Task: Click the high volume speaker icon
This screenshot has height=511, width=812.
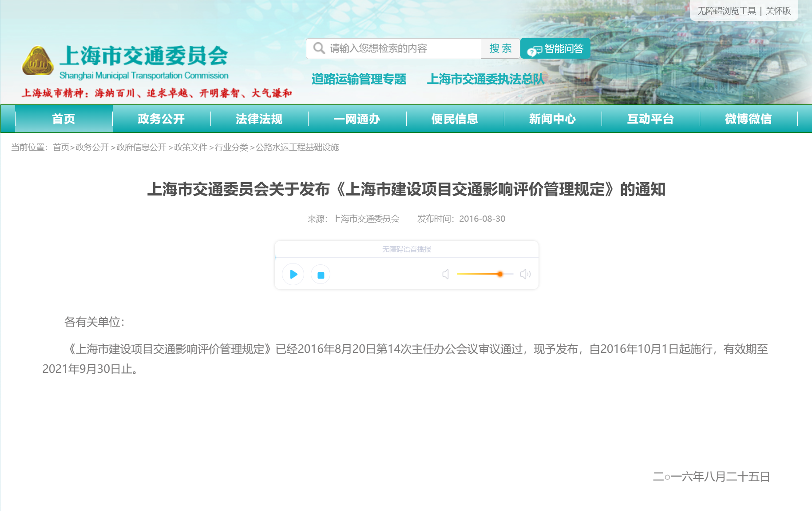Action: click(525, 274)
